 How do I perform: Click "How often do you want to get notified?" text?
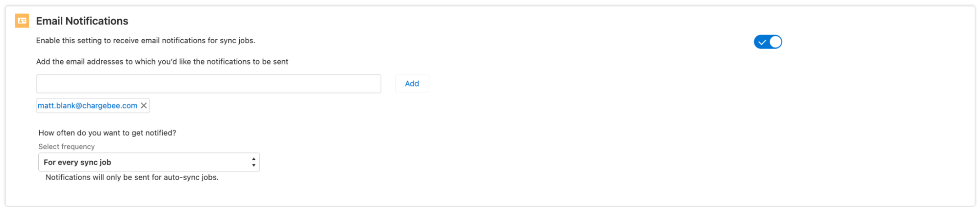point(107,133)
